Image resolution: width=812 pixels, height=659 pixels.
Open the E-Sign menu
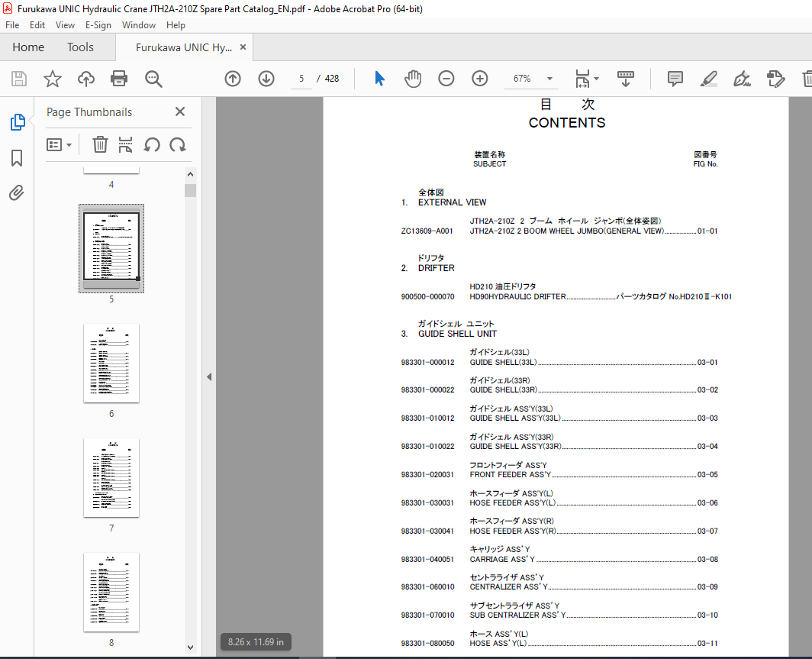coord(98,25)
